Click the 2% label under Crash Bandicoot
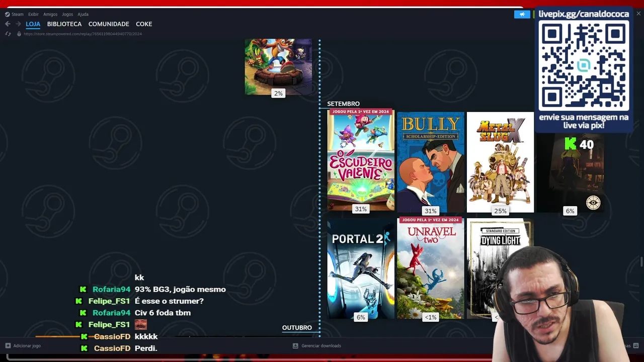The height and width of the screenshot is (362, 644). (x=278, y=93)
